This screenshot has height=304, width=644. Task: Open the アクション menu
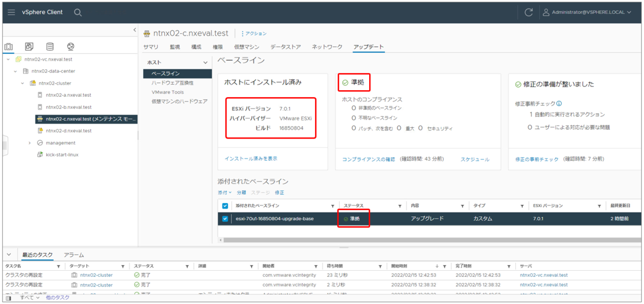(x=254, y=33)
